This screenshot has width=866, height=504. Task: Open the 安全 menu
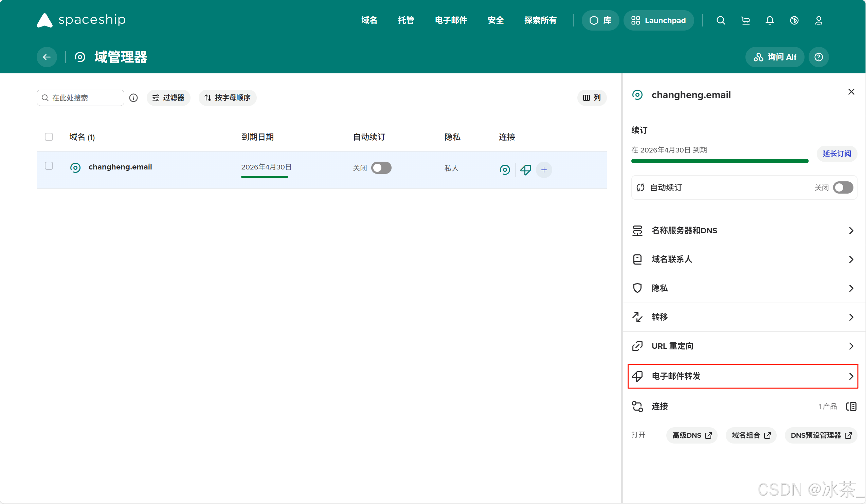point(495,20)
